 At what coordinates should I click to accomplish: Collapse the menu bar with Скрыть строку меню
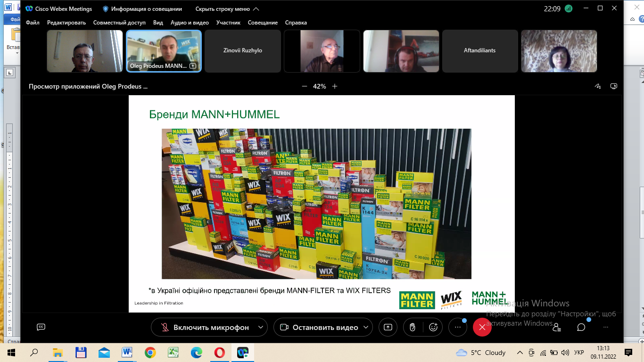click(227, 9)
